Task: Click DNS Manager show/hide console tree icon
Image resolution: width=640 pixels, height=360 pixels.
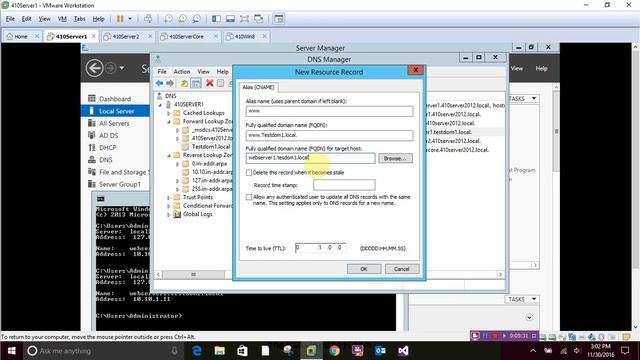Action: tap(196, 83)
